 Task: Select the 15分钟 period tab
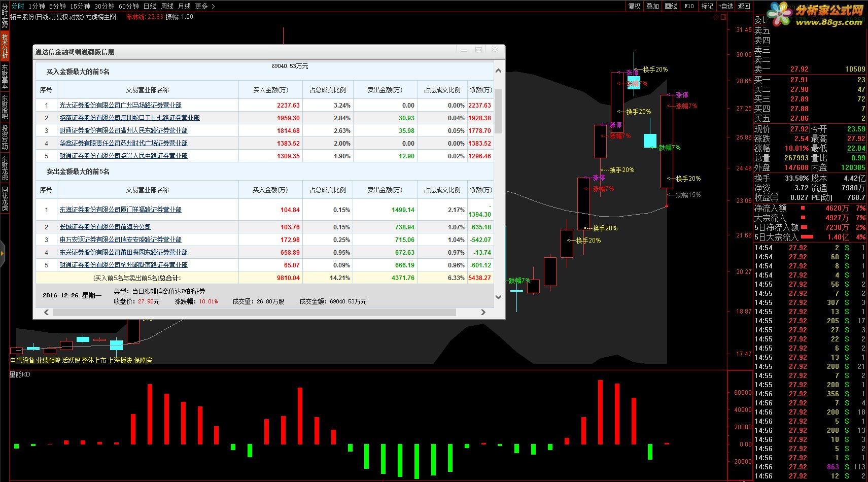(x=80, y=6)
